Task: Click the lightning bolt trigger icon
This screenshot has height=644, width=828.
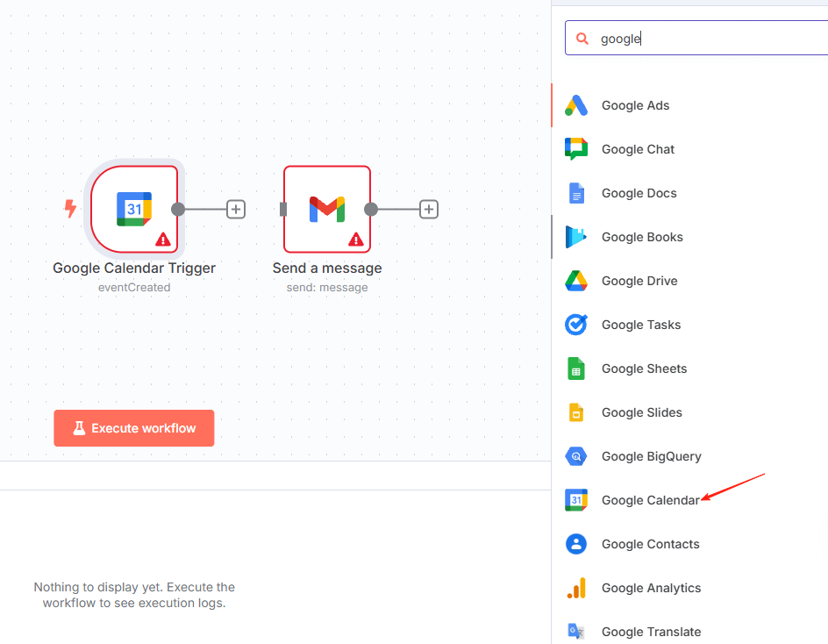Action: [x=71, y=209]
